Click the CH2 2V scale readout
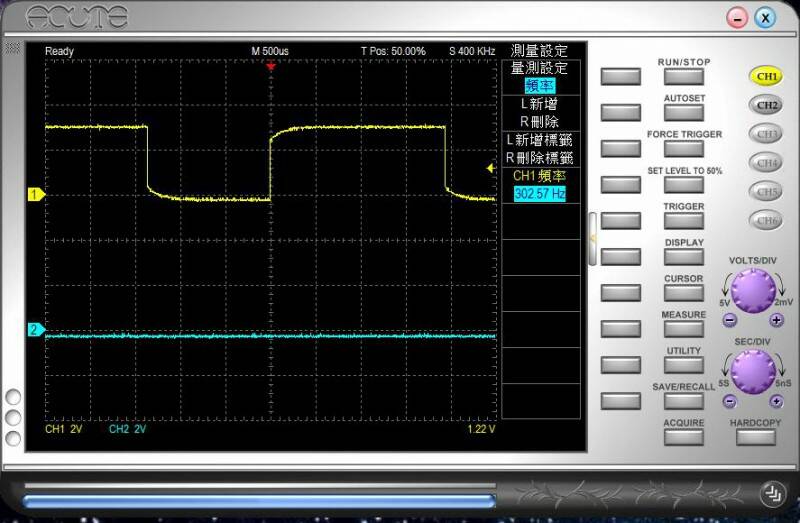This screenshot has height=523, width=800. pyautogui.click(x=127, y=429)
